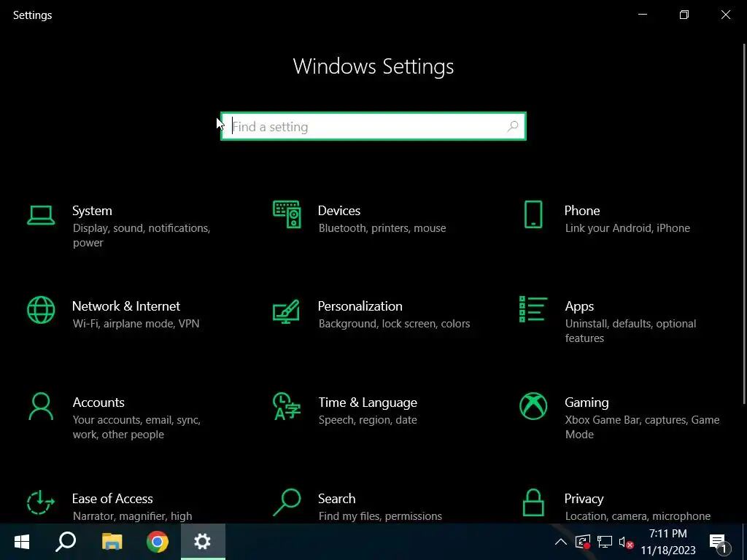Viewport: 747px width, 560px height.
Task: Open the Time & Language icon
Action: (x=286, y=406)
